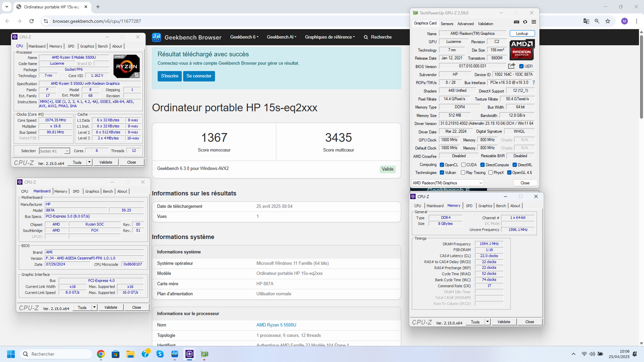
Task: Open GPU selection dropdown in GPU-Z
Action: click(447, 183)
